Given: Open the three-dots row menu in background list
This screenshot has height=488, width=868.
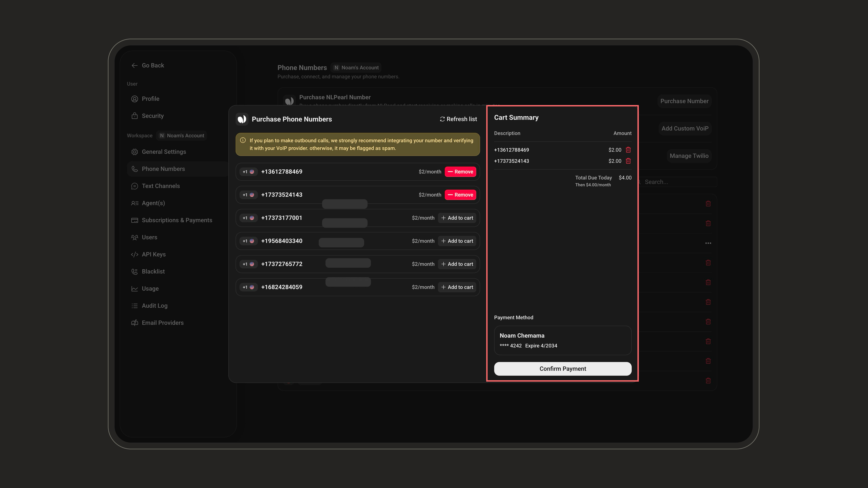Looking at the screenshot, I should [708, 243].
